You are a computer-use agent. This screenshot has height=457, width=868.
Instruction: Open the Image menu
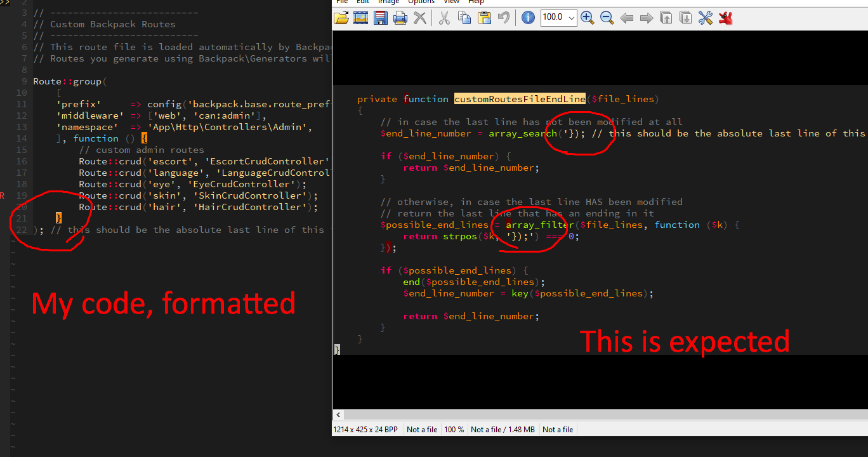(x=388, y=3)
